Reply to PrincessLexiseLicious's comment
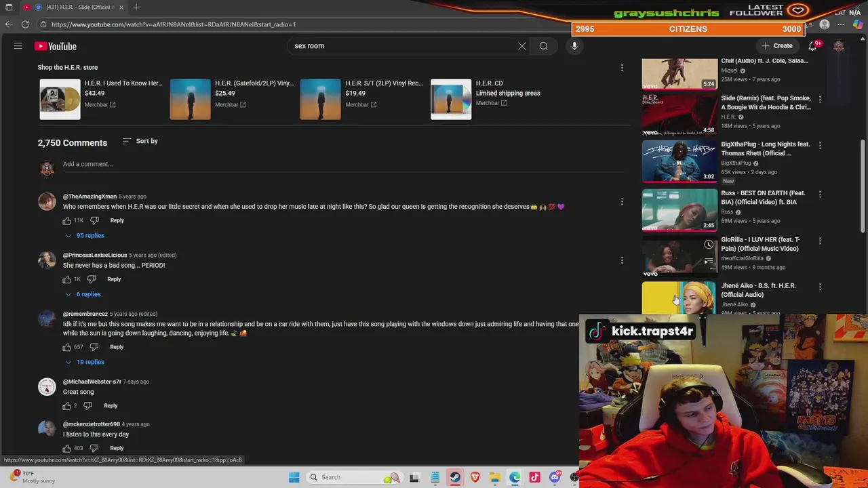The width and height of the screenshot is (868, 488). click(x=114, y=279)
